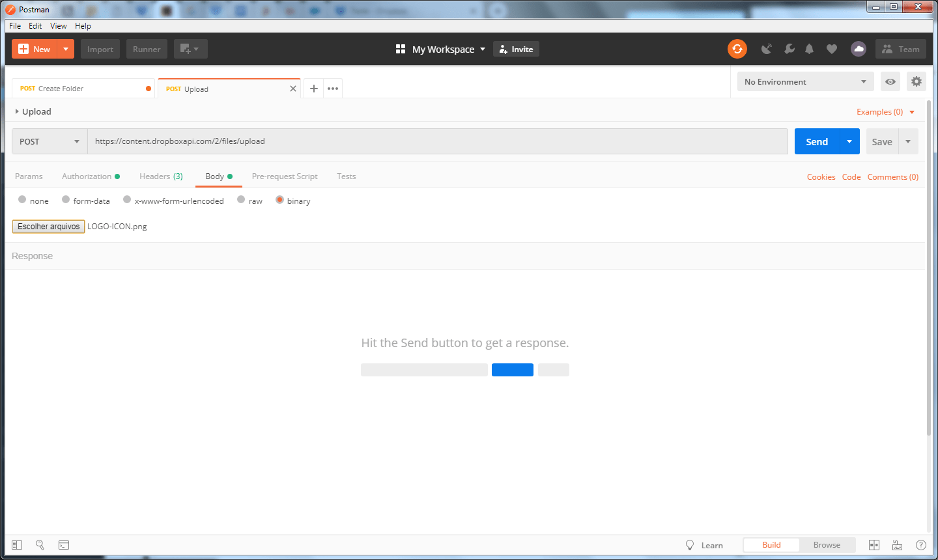Screen dimensions: 938x560
Task: Open keyboard shortcuts icon
Action: click(x=897, y=545)
